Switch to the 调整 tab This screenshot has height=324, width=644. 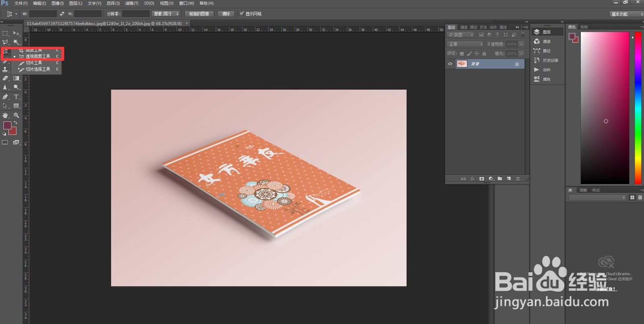click(583, 190)
